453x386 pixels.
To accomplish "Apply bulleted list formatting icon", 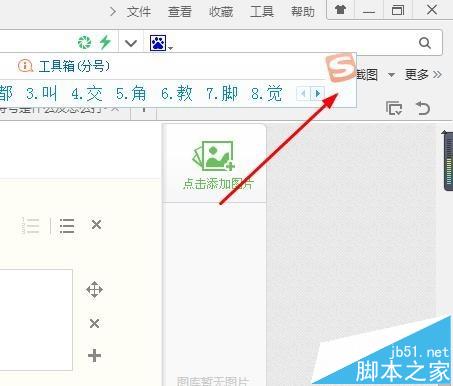I will (67, 226).
